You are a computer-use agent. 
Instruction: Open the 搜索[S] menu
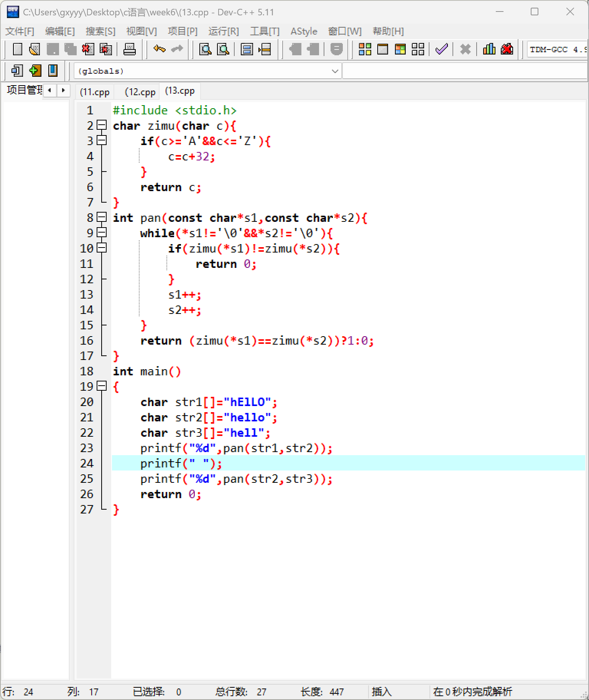pos(100,31)
